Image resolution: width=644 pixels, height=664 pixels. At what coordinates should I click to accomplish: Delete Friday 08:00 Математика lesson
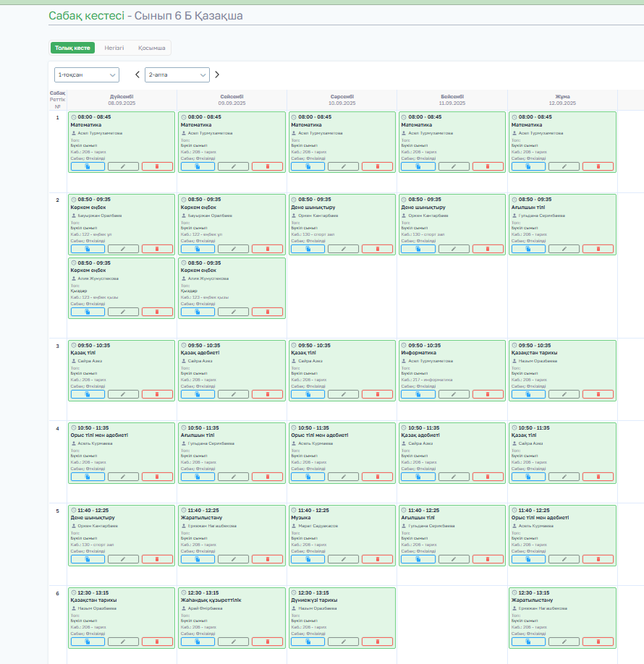tap(598, 166)
